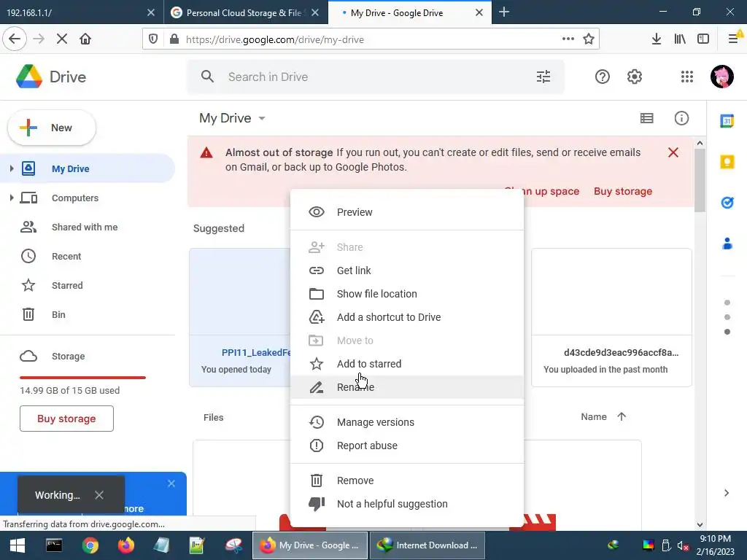Viewport: 747px width, 560px height.
Task: Open Windows Start menu
Action: [x=18, y=545]
